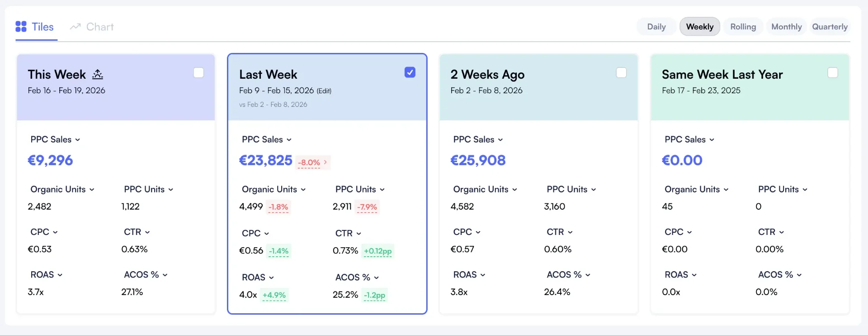Select the Quarterly period option
Viewport: 868px width, 335px height.
[830, 27]
